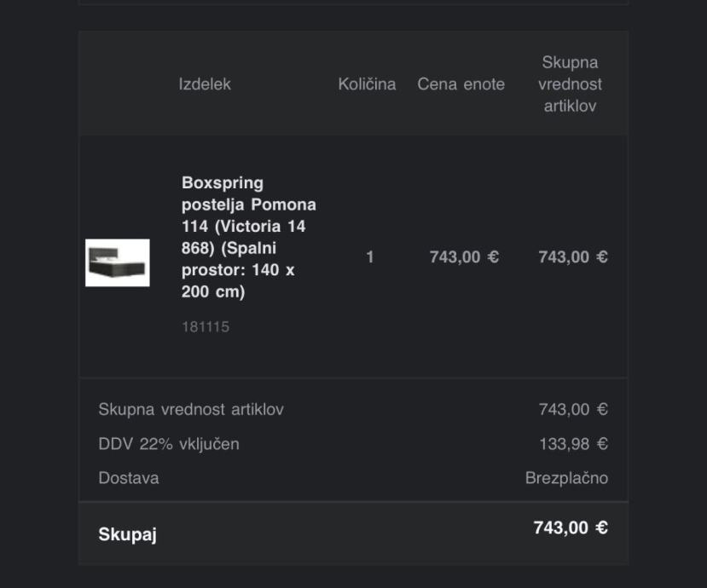Click the product row total 743,00 €

(572, 257)
